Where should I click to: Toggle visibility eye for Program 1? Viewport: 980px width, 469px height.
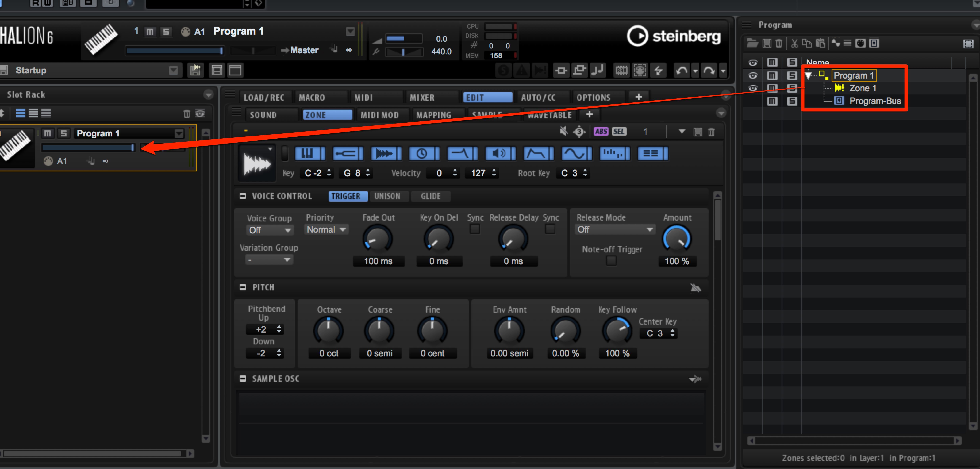pyautogui.click(x=752, y=75)
